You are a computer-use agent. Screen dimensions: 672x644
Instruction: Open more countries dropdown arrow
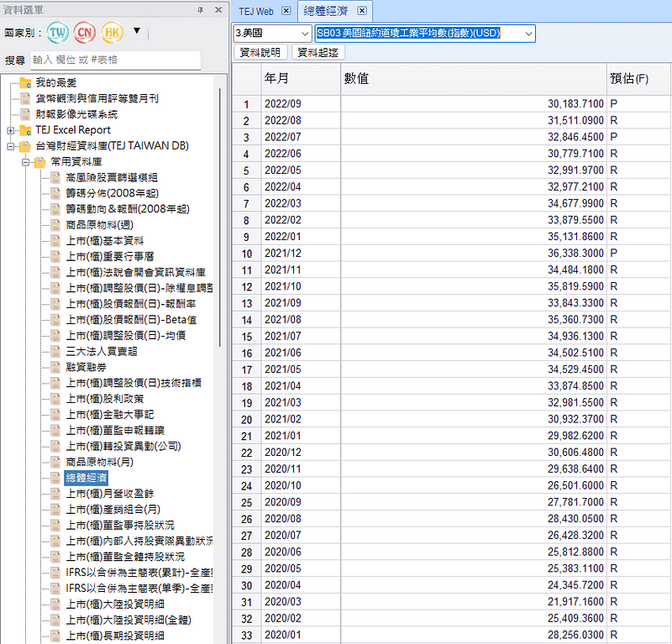pyautogui.click(x=137, y=32)
